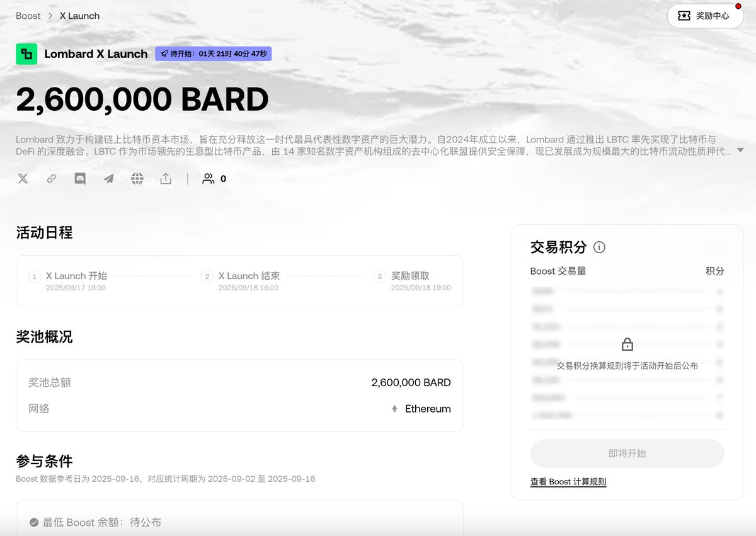This screenshot has height=536, width=756.
Task: Click the Ethereum network value
Action: tap(428, 409)
